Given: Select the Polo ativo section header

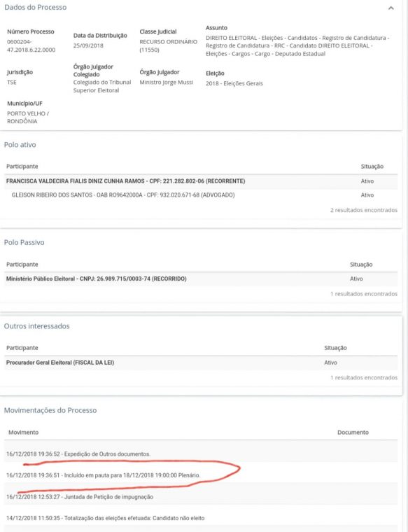Looking at the screenshot, I should (x=20, y=145).
